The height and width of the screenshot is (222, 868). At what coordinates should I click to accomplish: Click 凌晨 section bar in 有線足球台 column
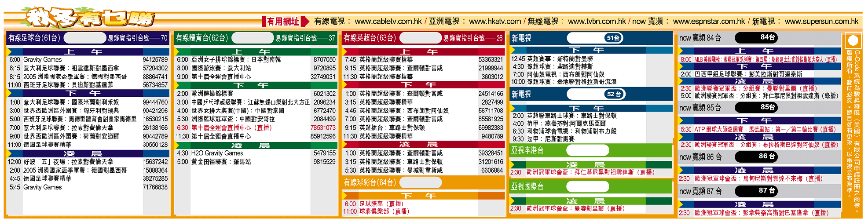(x=88, y=153)
